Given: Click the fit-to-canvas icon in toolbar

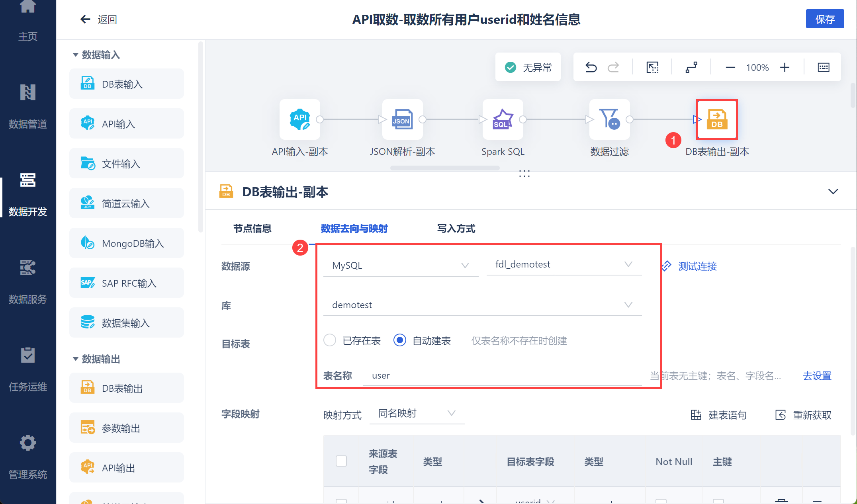Looking at the screenshot, I should [652, 67].
